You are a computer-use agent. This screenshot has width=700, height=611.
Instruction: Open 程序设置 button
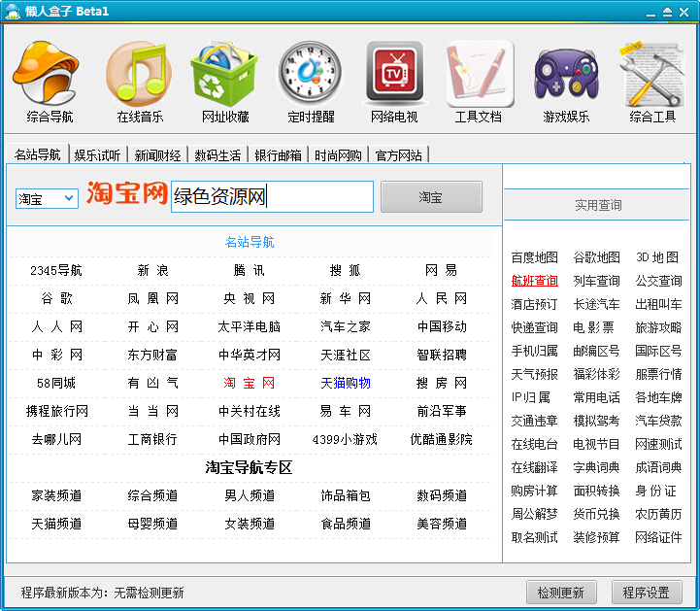647,593
